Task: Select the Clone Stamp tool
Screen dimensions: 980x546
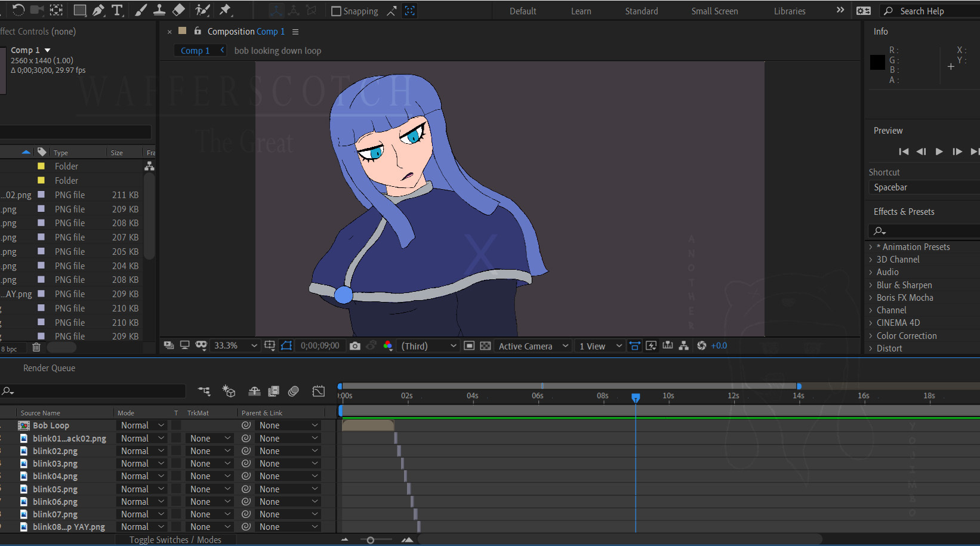Action: pyautogui.click(x=159, y=10)
